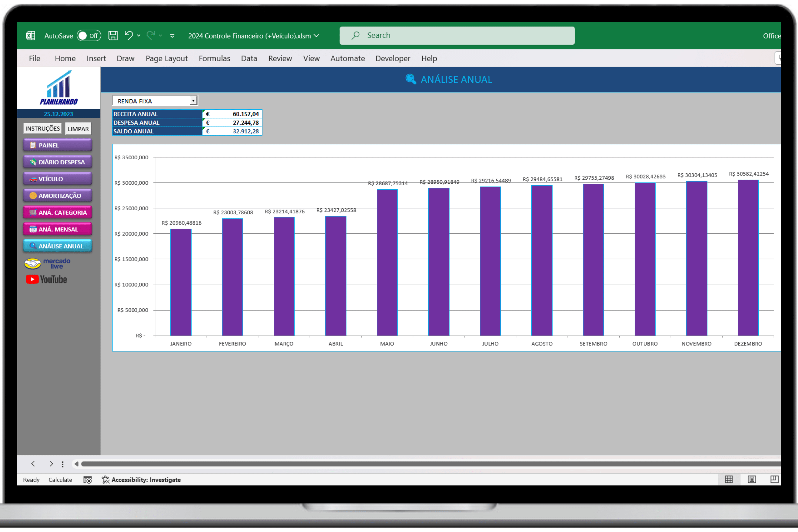Image resolution: width=798 pixels, height=532 pixels.
Task: Open the Page Layout tab
Action: tap(167, 58)
